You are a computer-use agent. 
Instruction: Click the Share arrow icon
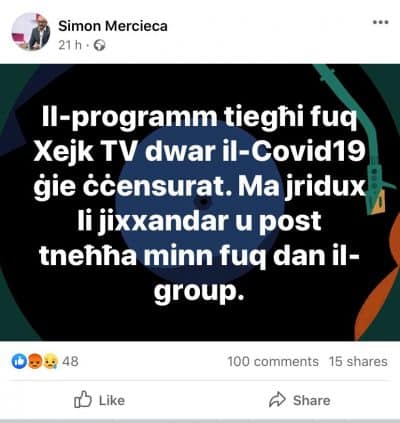[x=278, y=400]
